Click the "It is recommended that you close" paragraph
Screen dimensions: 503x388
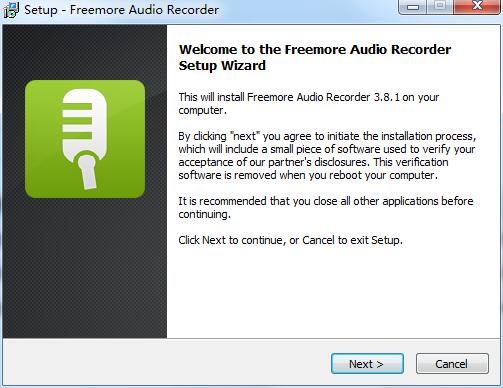pyautogui.click(x=326, y=207)
